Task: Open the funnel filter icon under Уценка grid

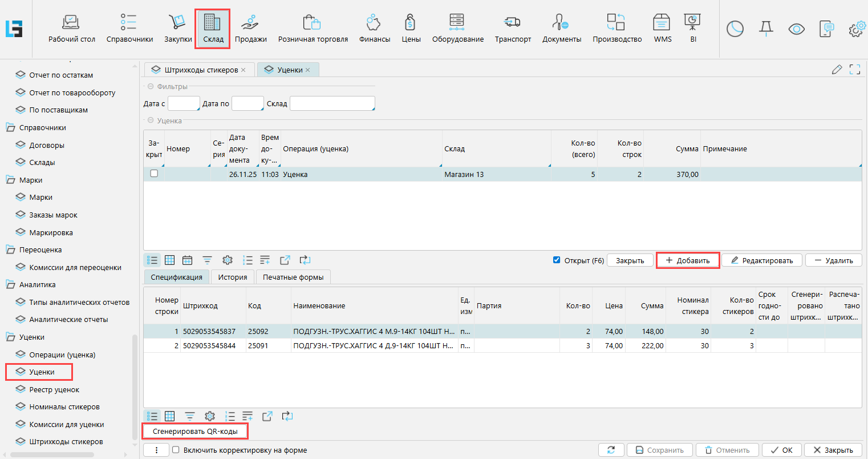Action: [208, 260]
